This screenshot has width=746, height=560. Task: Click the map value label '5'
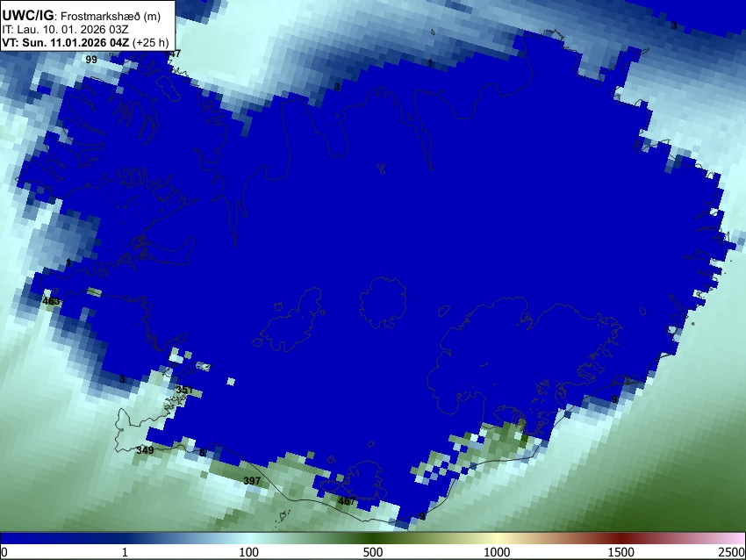[202, 453]
